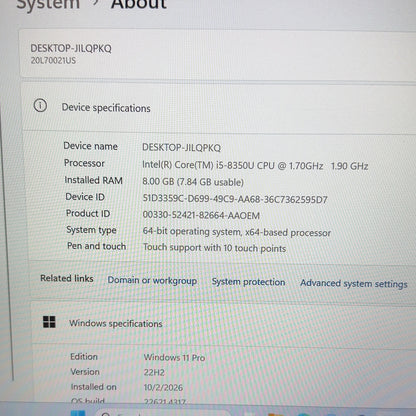
Task: Click the Related links label
Action: (67, 278)
